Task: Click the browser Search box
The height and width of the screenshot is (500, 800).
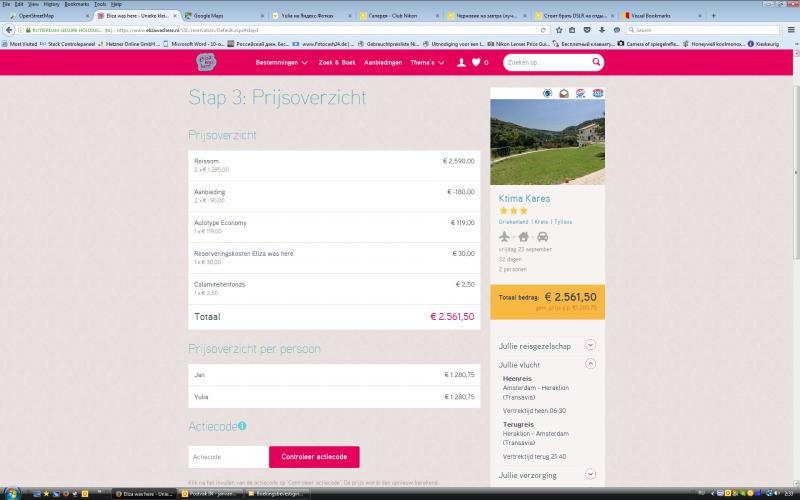Action: coord(703,30)
